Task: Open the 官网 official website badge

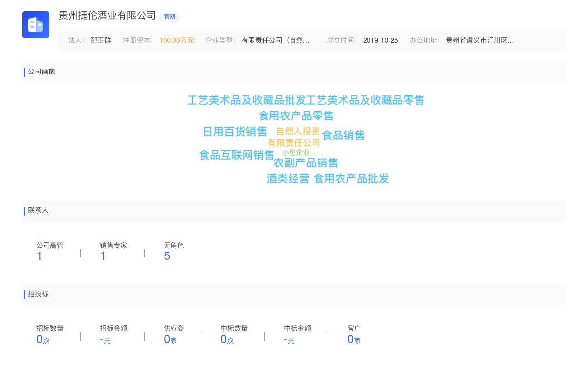Action: 170,17
